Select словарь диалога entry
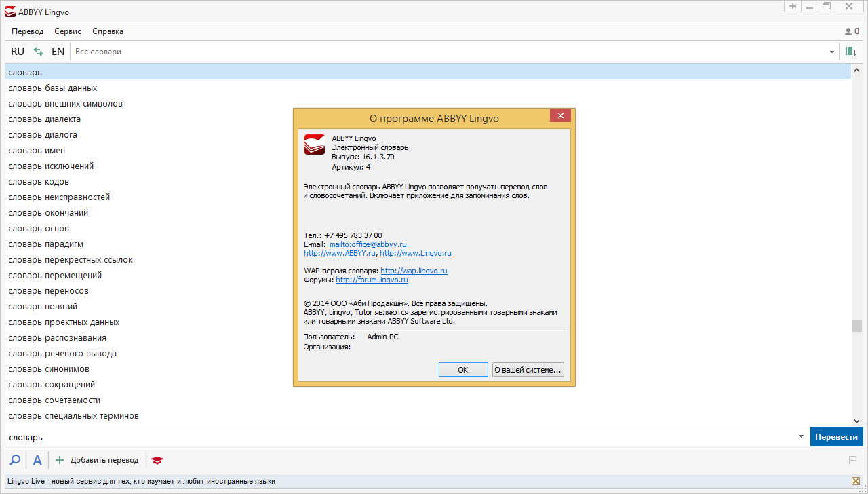The height and width of the screenshot is (494, 868). (428, 134)
